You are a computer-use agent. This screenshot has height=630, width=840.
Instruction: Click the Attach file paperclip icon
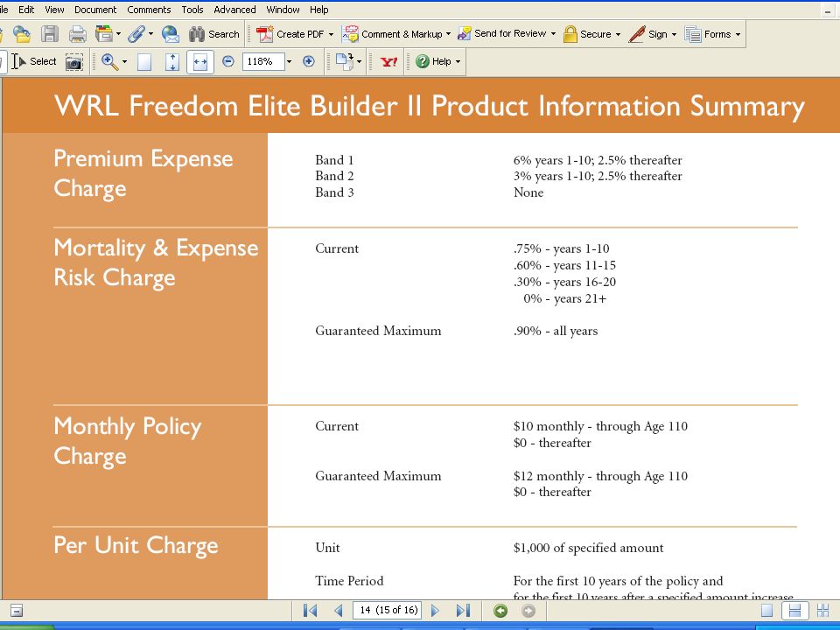click(136, 34)
